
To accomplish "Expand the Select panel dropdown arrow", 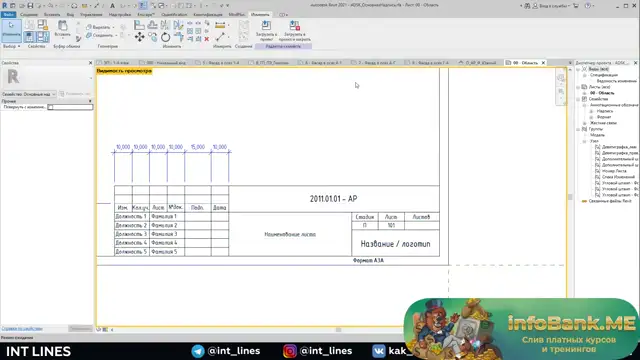I will point(19,47).
